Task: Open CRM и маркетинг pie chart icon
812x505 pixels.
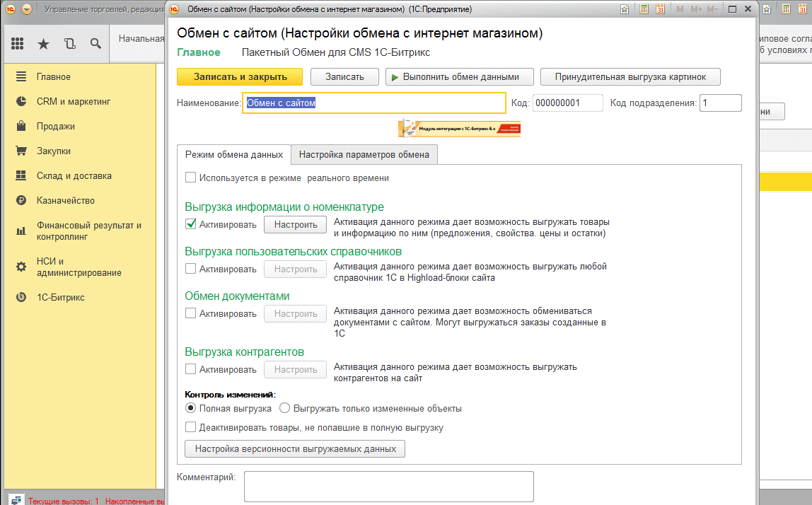Action: 21,101
